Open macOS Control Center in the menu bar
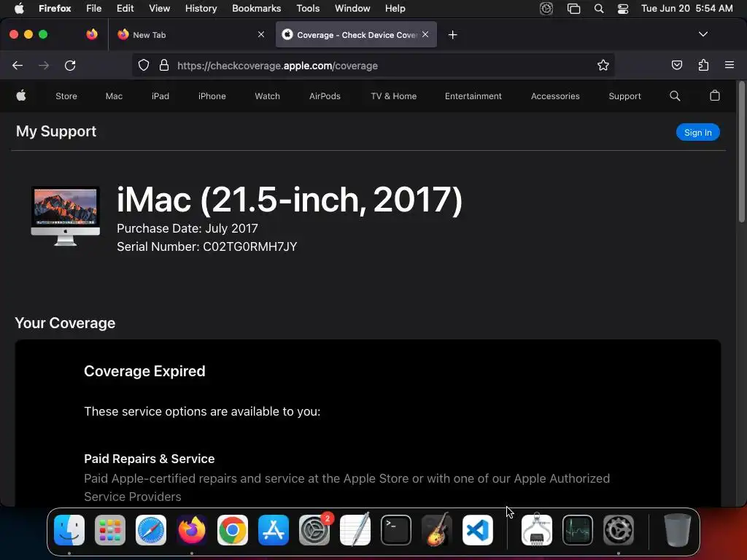The width and height of the screenshot is (747, 560). point(623,9)
